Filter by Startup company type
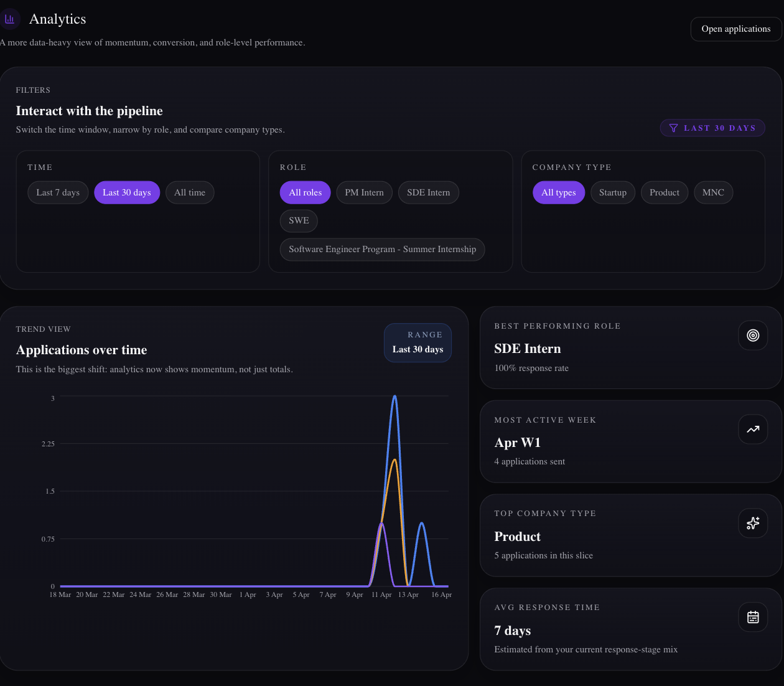784x686 pixels. [x=613, y=192]
